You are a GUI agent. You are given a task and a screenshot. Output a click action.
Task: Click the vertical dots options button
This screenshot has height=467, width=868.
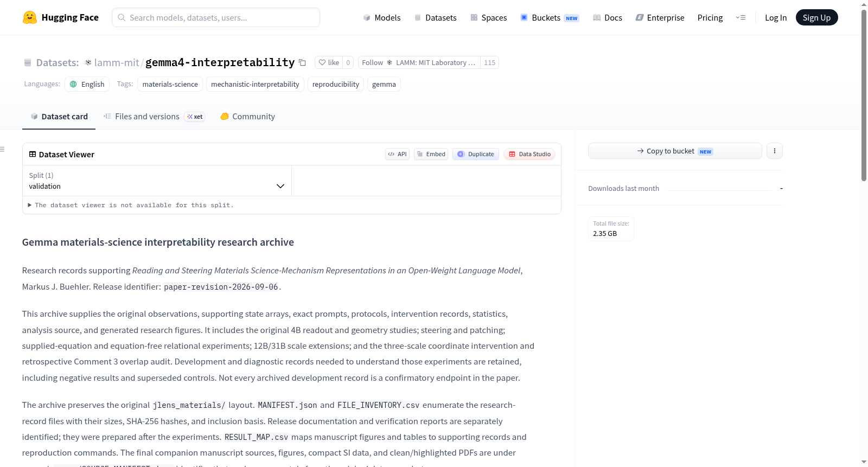tap(775, 151)
